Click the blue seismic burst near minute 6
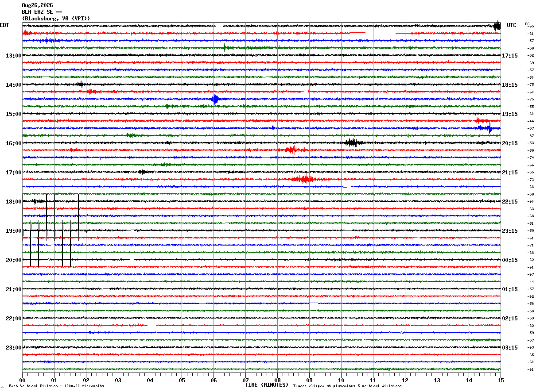Image resolution: width=536 pixels, height=392 pixels. [x=215, y=99]
